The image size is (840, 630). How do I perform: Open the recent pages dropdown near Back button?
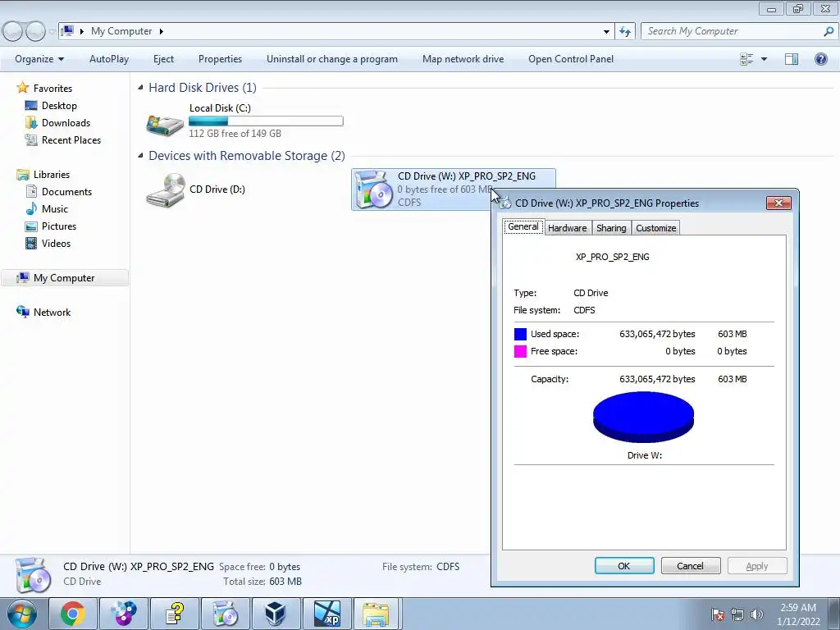pos(52,32)
